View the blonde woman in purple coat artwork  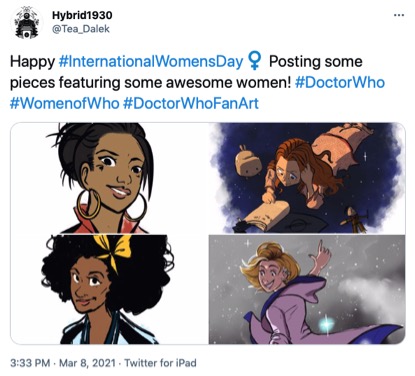tap(307, 289)
